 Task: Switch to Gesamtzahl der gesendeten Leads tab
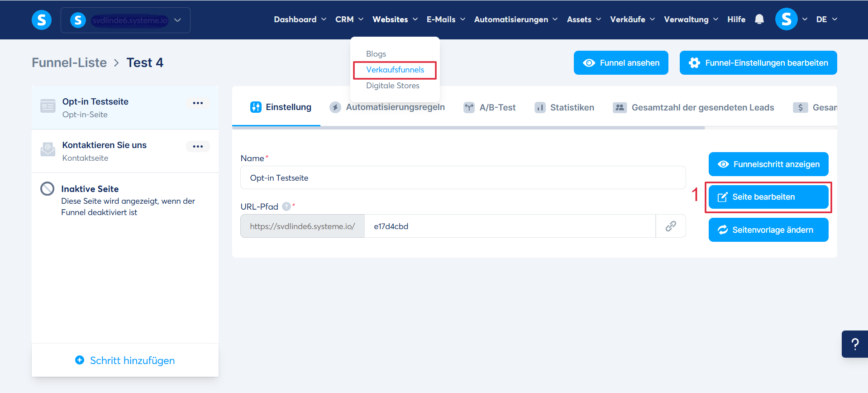(x=693, y=107)
